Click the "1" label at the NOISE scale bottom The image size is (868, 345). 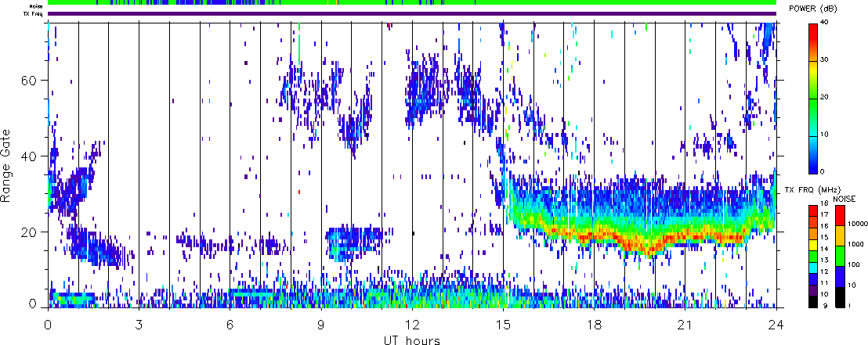tap(848, 306)
